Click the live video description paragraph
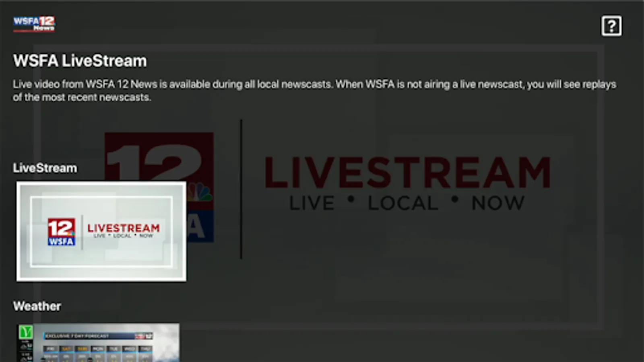 [314, 90]
